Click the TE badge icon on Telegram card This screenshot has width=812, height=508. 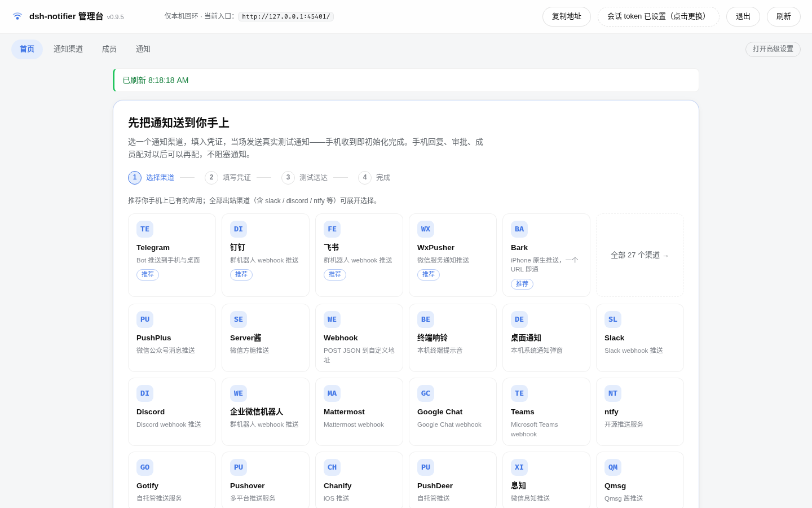point(145,229)
